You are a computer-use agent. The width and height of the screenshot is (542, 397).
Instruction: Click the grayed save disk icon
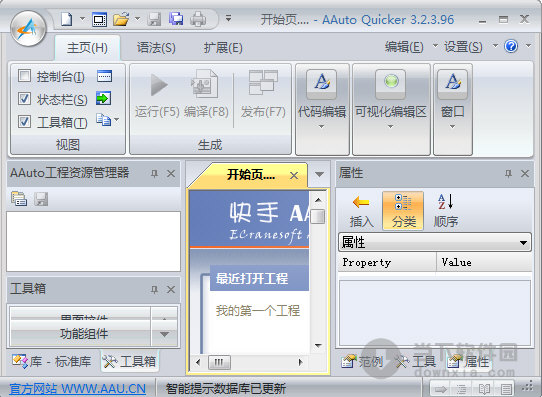154,19
